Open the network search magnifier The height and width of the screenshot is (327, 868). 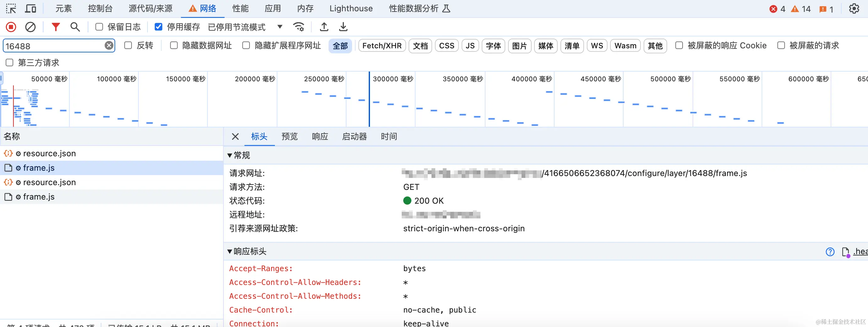[75, 27]
